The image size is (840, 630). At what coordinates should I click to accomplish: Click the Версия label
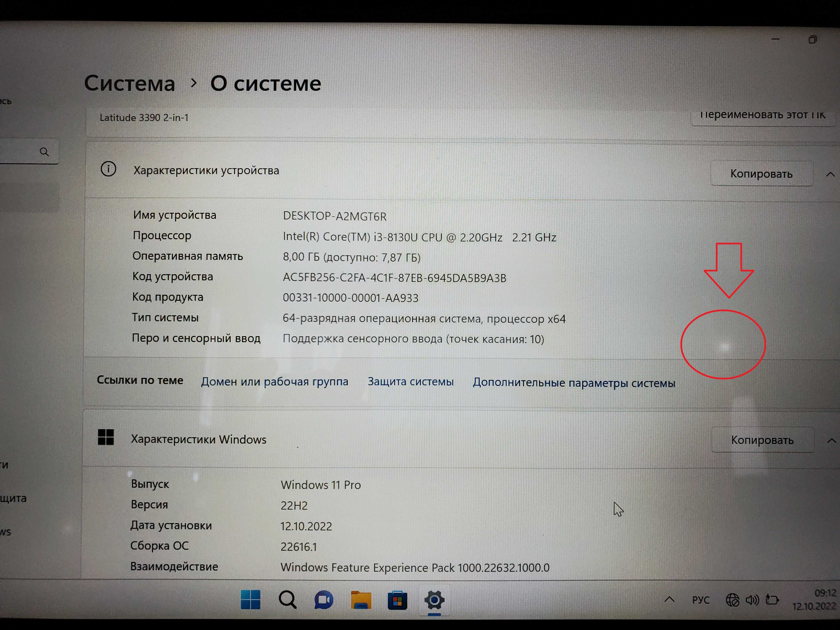pyautogui.click(x=149, y=505)
